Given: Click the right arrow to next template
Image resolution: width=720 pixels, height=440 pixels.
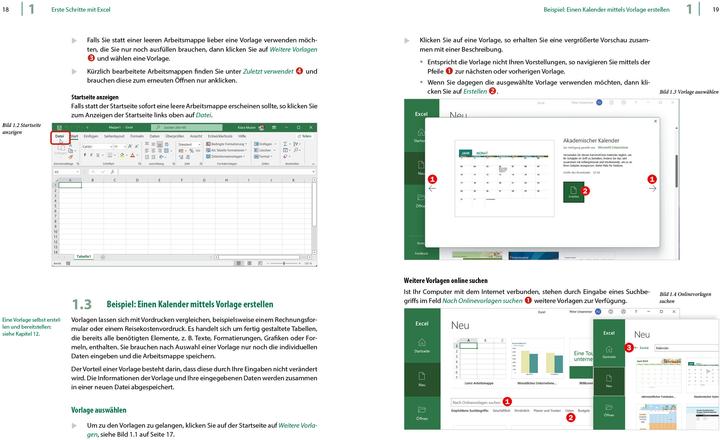Looking at the screenshot, I should [652, 189].
